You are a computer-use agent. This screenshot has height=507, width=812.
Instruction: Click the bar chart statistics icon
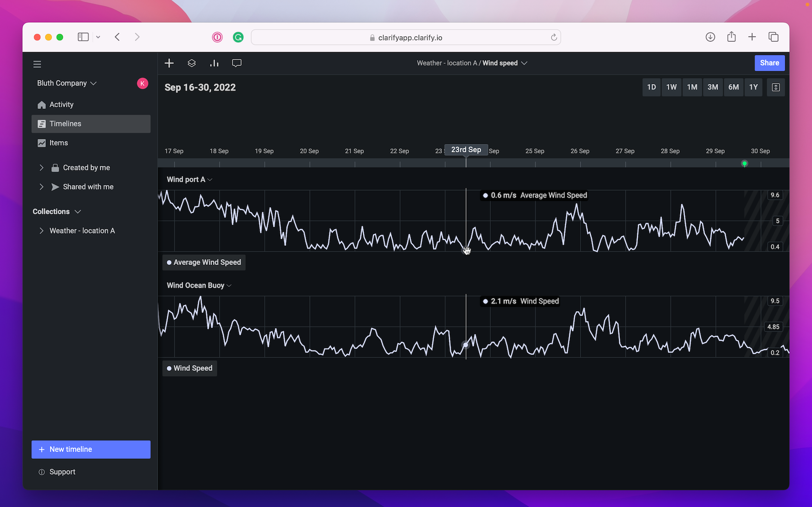pos(214,63)
